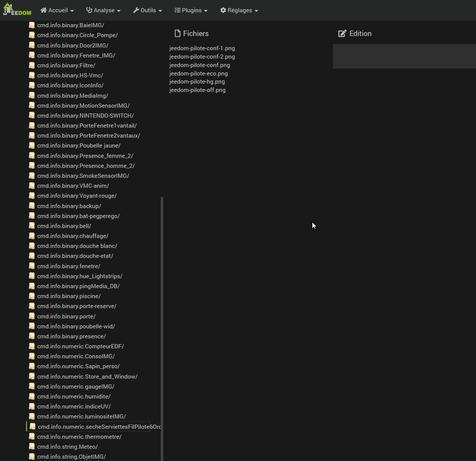This screenshot has height=461, width=476.
Task: Open file jeedom-pilote-conf-1.png
Action: point(202,48)
